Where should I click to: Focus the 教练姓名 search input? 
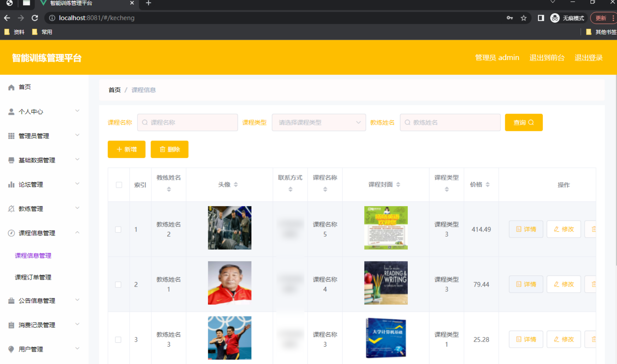(x=450, y=122)
